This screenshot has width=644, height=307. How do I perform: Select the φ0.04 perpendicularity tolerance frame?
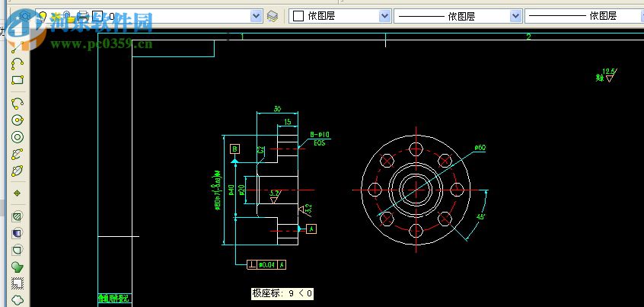(266, 264)
